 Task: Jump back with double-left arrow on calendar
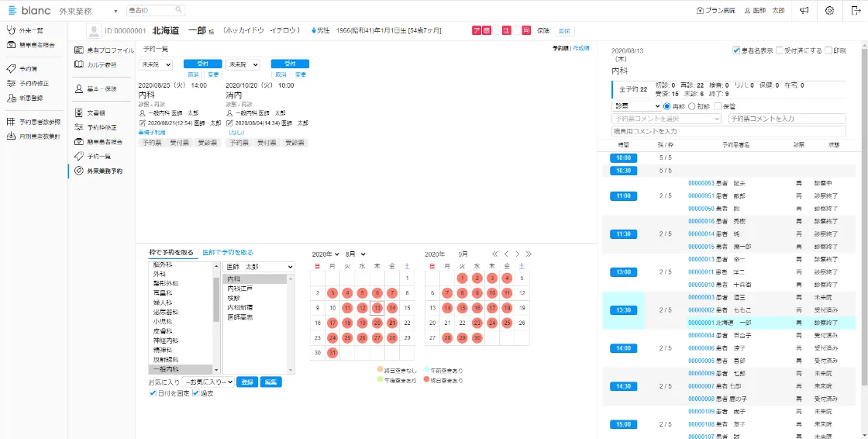(x=495, y=254)
